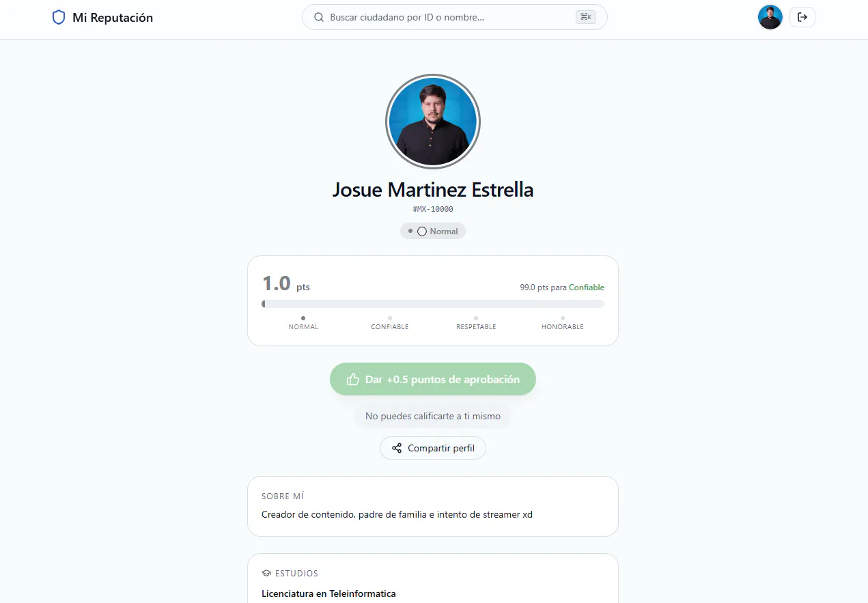Open the user avatar in header

tap(770, 17)
